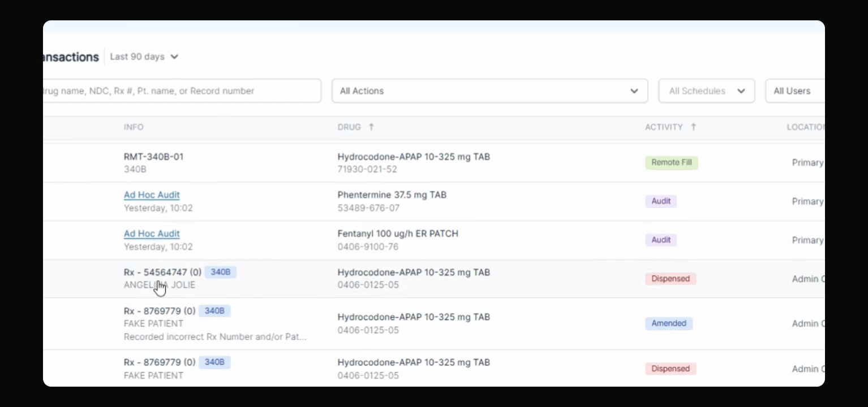The image size is (868, 407).
Task: Click Hydrocodone-APAP drug name in ANGELINA JOLIE row
Action: tap(414, 272)
